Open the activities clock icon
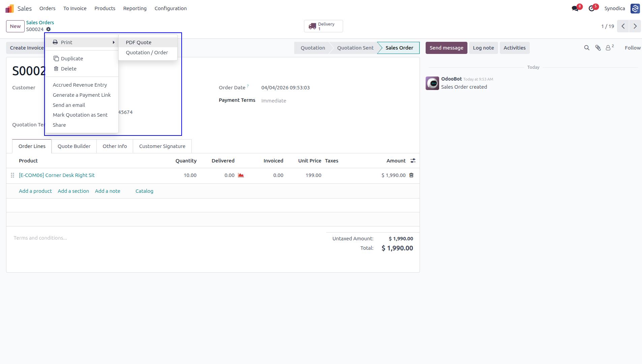Screen dimensions: 642x364 coord(591,8)
